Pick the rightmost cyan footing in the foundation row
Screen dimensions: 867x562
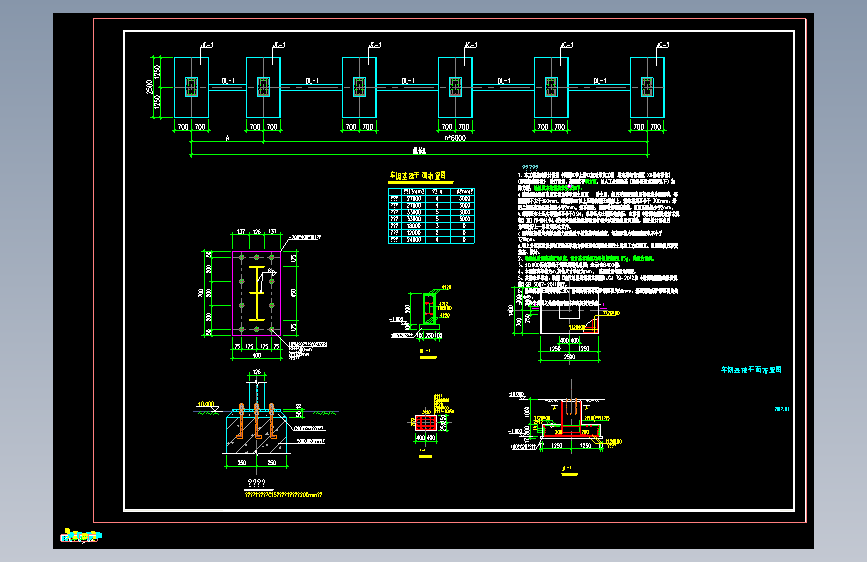point(647,87)
